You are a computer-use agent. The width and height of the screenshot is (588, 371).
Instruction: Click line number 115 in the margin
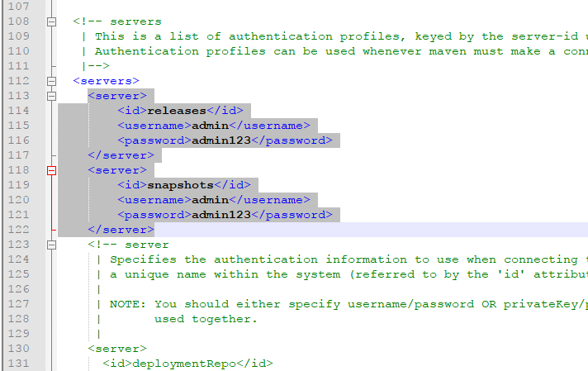(x=18, y=126)
